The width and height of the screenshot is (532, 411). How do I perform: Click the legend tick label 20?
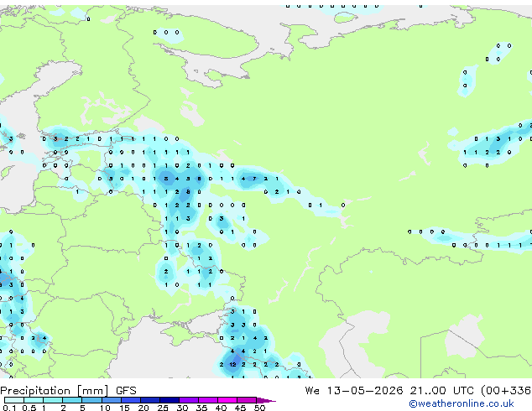point(143,408)
